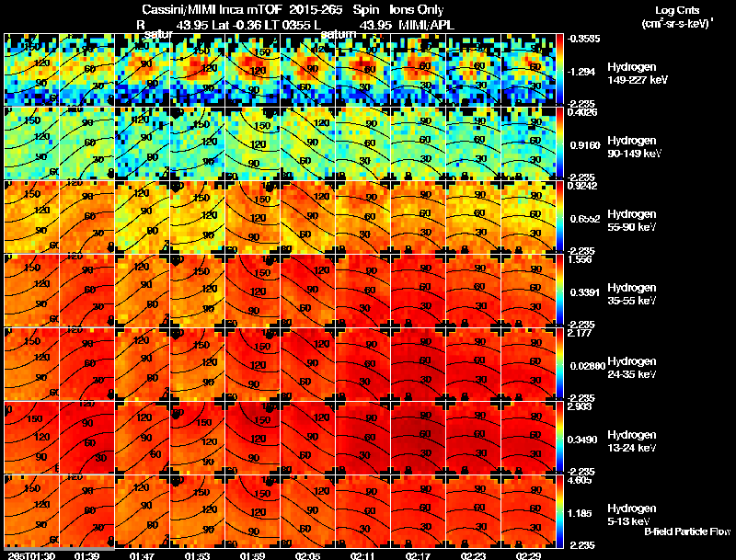Click the '2.177' colorbar value
736x560 pixels.
580,333
